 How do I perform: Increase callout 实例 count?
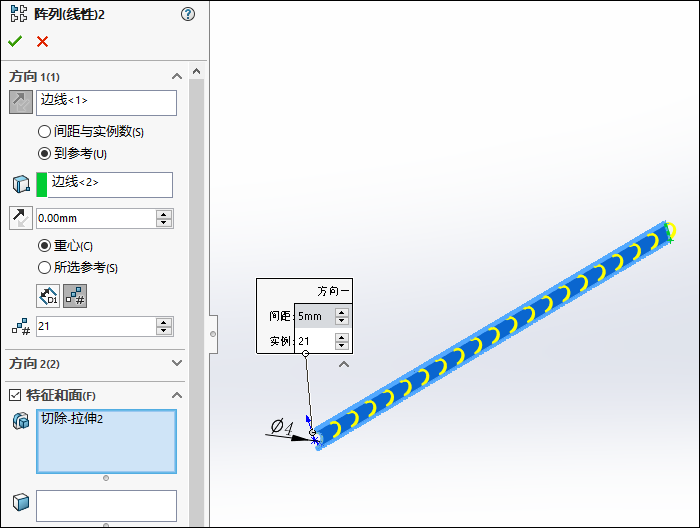[x=342, y=337]
